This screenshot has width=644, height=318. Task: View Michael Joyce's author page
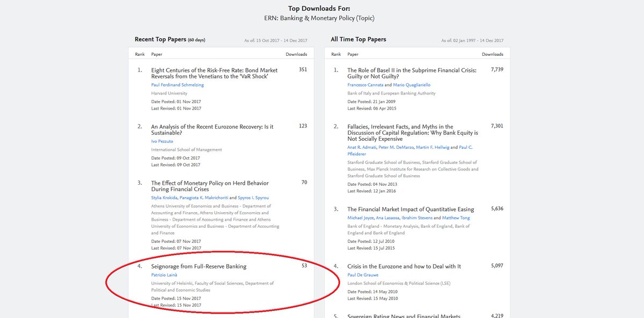pyautogui.click(x=361, y=218)
